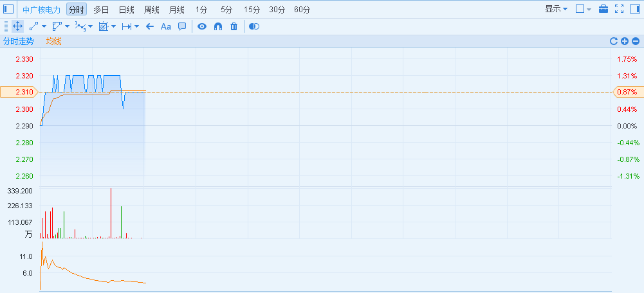
Task: Click the 2.290 price axis label
Action: pyautogui.click(x=24, y=126)
